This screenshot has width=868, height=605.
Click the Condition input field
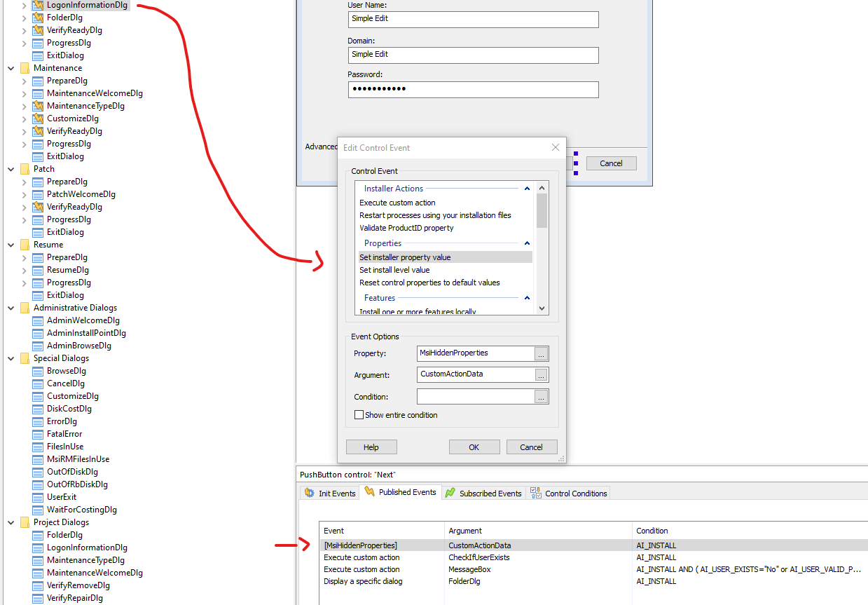475,397
